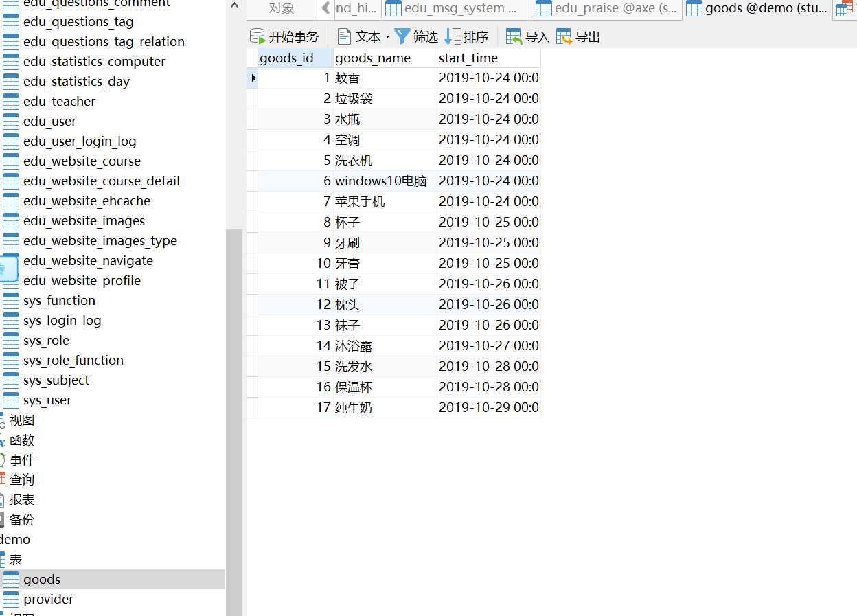Click the table icon of edu_teacher
857x616 pixels.
tap(11, 102)
